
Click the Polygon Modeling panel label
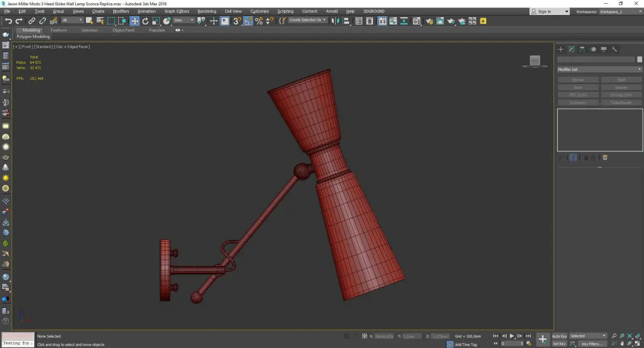33,37
